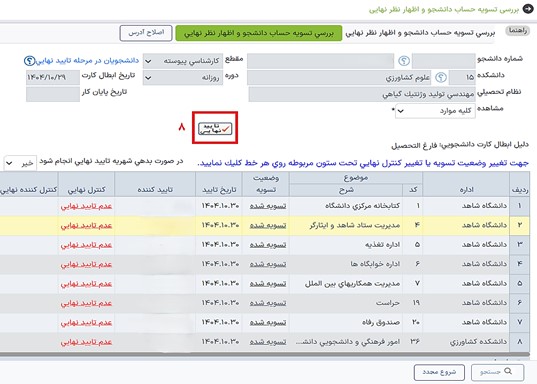Click the تاریخ پایان کار field

[53, 94]
